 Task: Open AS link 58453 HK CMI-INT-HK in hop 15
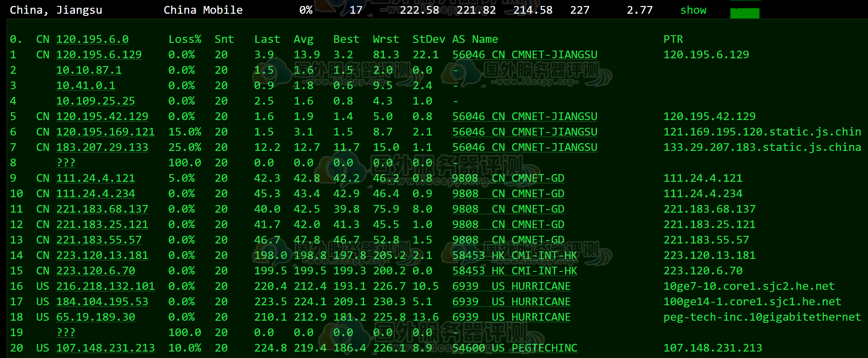[x=515, y=271]
